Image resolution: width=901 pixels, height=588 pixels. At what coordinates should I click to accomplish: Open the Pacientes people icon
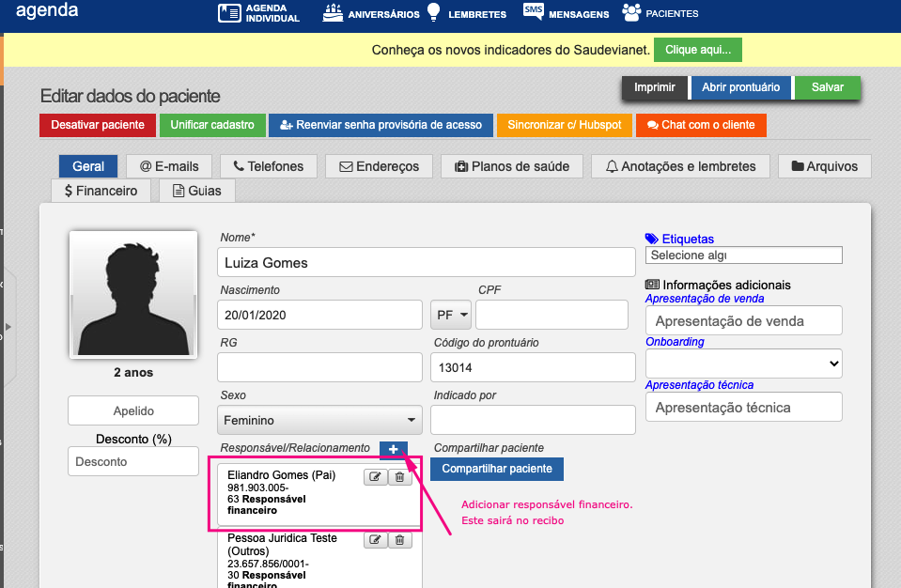click(x=631, y=12)
